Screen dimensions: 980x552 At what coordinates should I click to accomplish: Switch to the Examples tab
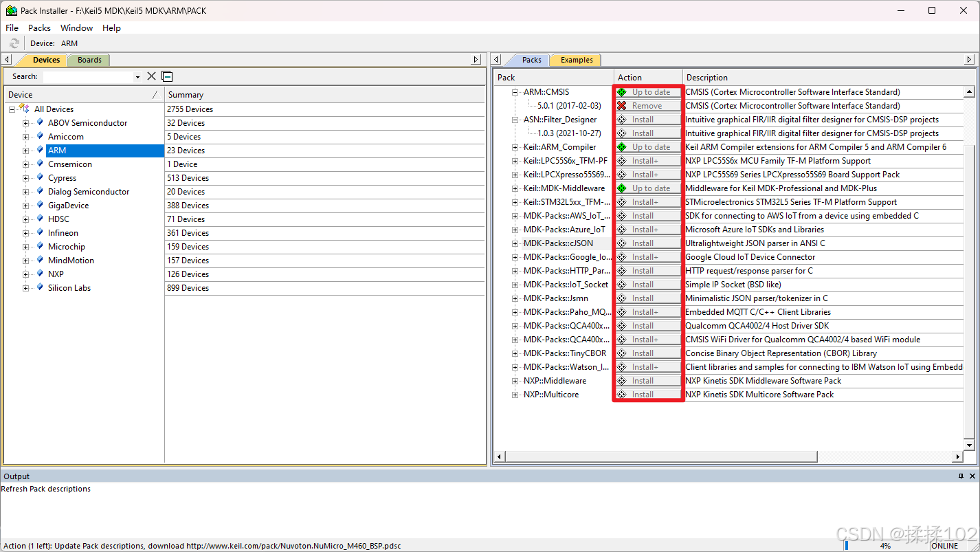577,60
